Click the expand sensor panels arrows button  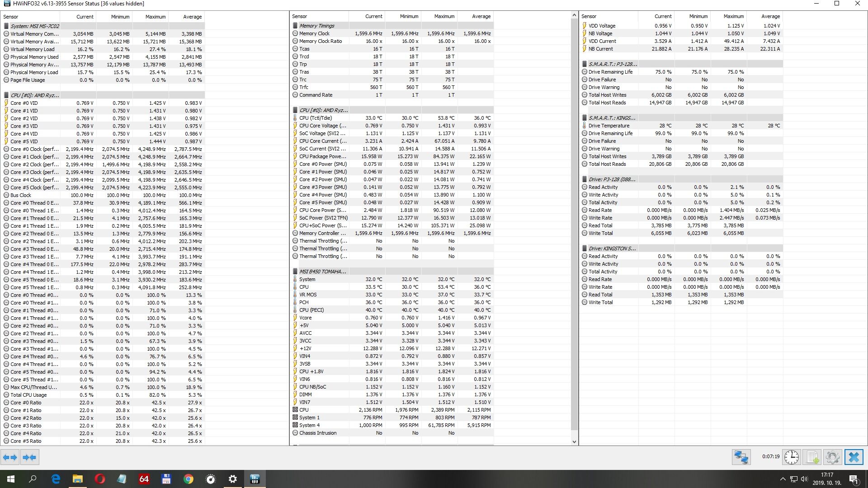[x=10, y=457]
